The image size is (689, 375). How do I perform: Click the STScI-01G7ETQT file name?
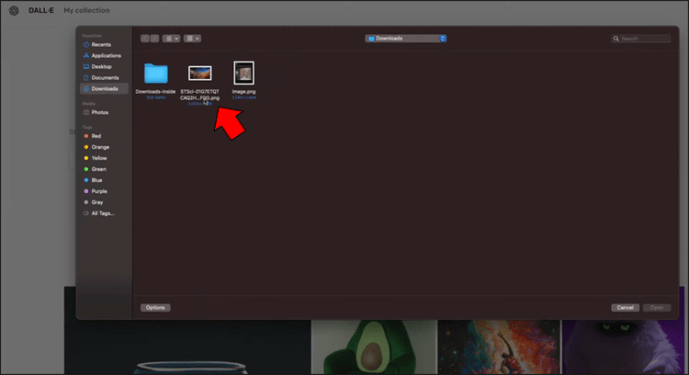coord(200,95)
